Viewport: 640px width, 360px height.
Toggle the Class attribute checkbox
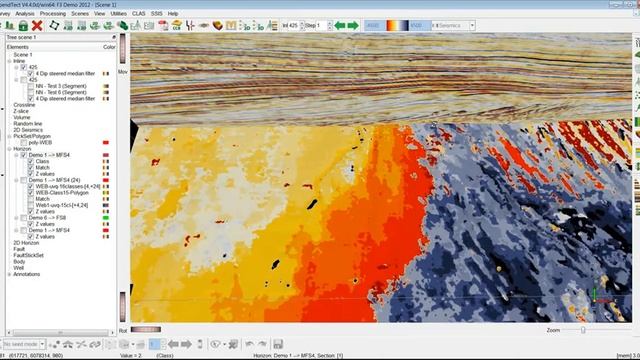coord(31,162)
